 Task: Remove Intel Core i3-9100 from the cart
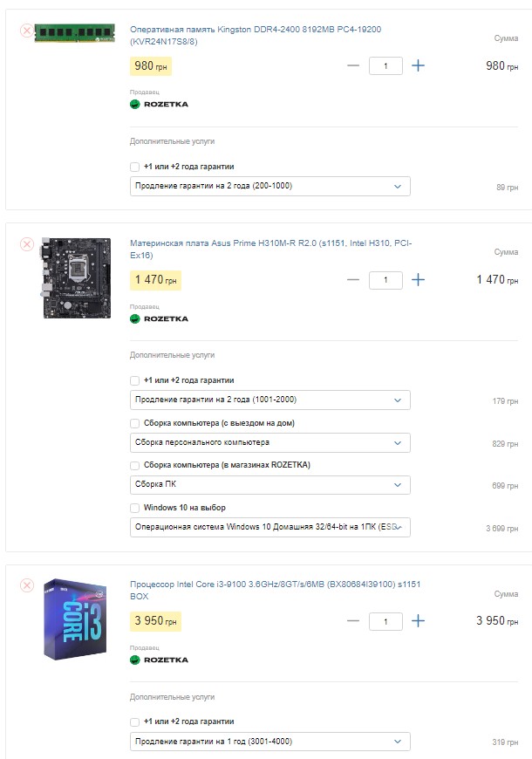27,585
